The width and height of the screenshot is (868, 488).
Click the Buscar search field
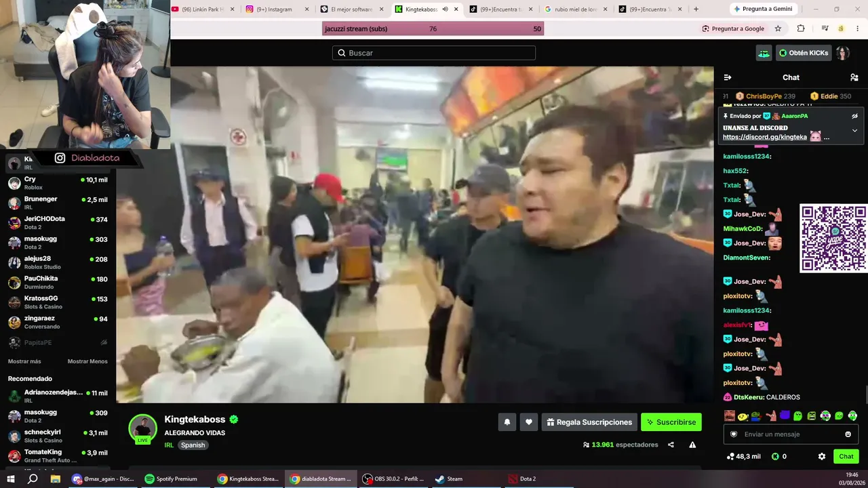pyautogui.click(x=434, y=53)
